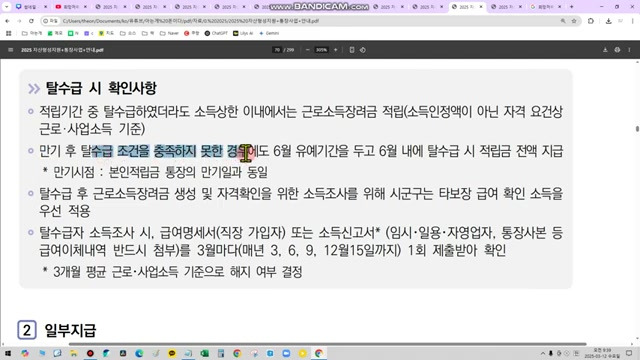Image resolution: width=640 pixels, height=360 pixels.
Task: Open KakaoTalk from the taskbar
Action: (x=172, y=353)
